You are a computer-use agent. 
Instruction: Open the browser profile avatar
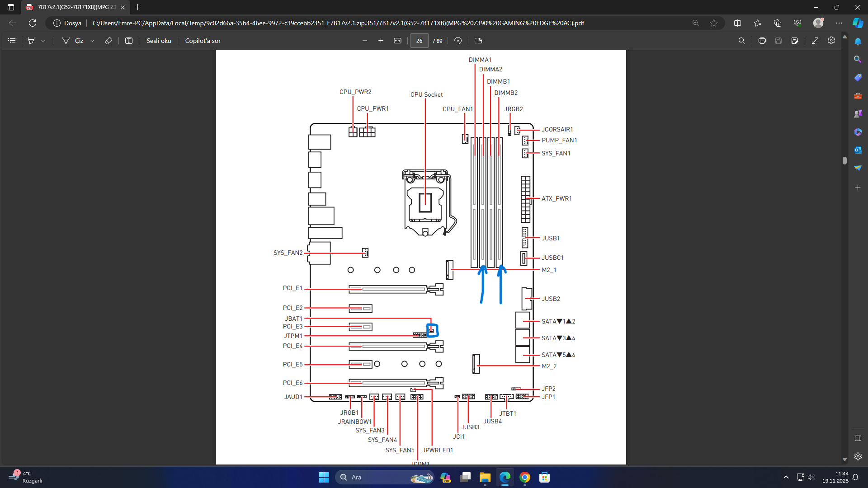click(818, 23)
